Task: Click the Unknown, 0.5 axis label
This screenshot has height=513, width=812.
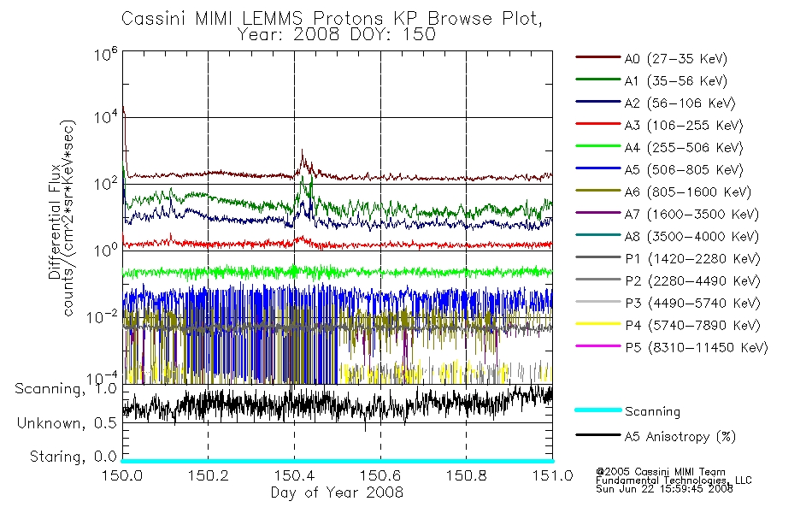Action: coord(67,423)
